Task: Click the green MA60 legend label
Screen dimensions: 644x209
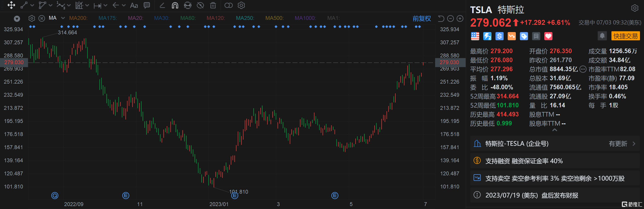Action: click(x=188, y=18)
